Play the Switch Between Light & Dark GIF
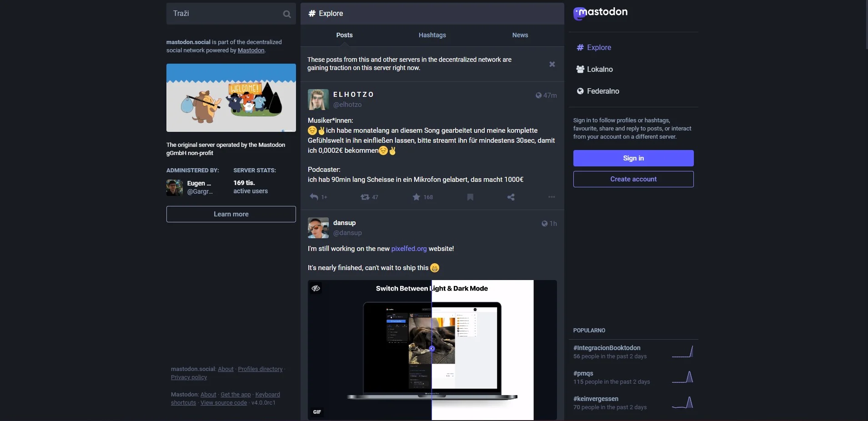The height and width of the screenshot is (421, 868). coord(432,350)
